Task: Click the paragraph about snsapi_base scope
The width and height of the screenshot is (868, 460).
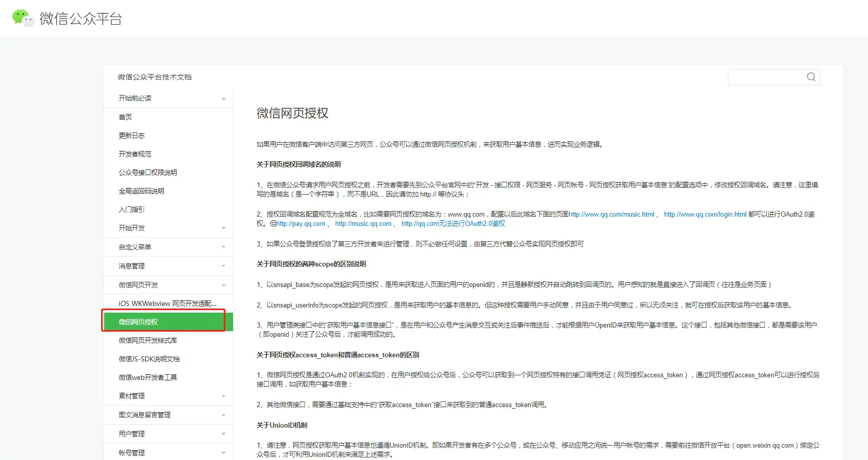Action: click(514, 284)
